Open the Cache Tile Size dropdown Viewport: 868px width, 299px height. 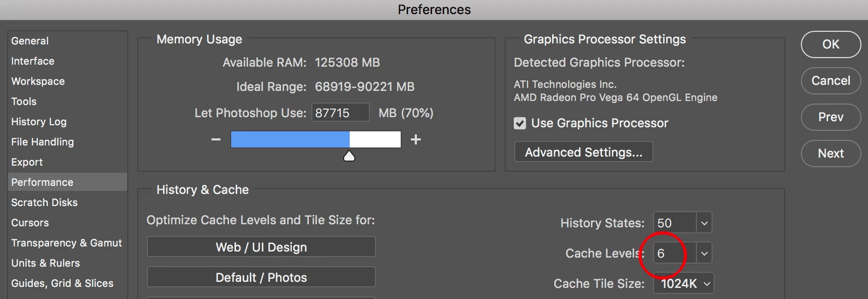[x=684, y=284]
